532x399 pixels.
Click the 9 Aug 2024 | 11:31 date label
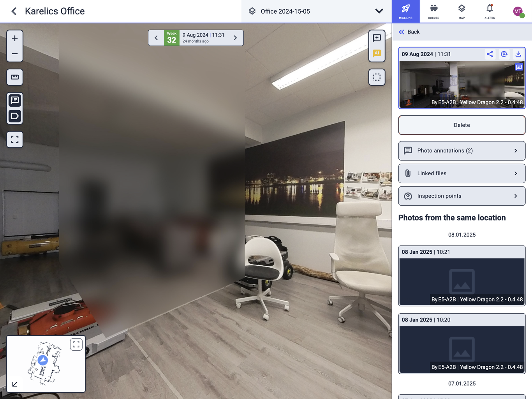coord(203,35)
